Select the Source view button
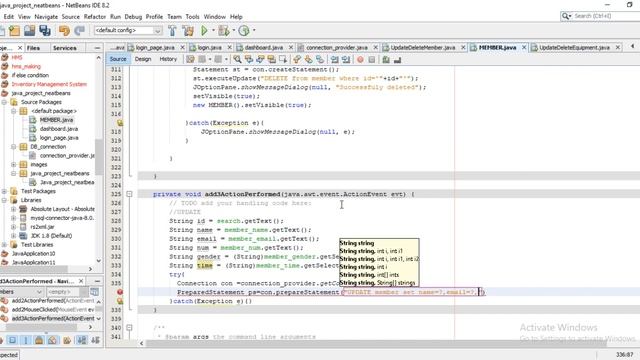Screen dimensions: 640x360 pos(118,59)
